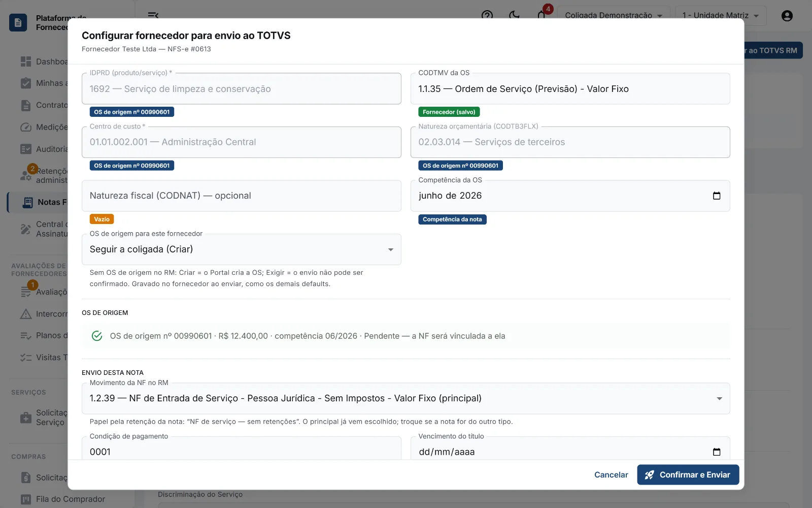The height and width of the screenshot is (508, 812).
Task: Click the CODTMV da OS field
Action: tap(570, 89)
